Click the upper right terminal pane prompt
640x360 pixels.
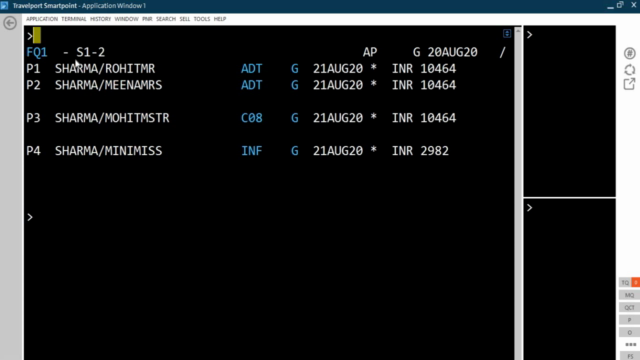click(529, 35)
